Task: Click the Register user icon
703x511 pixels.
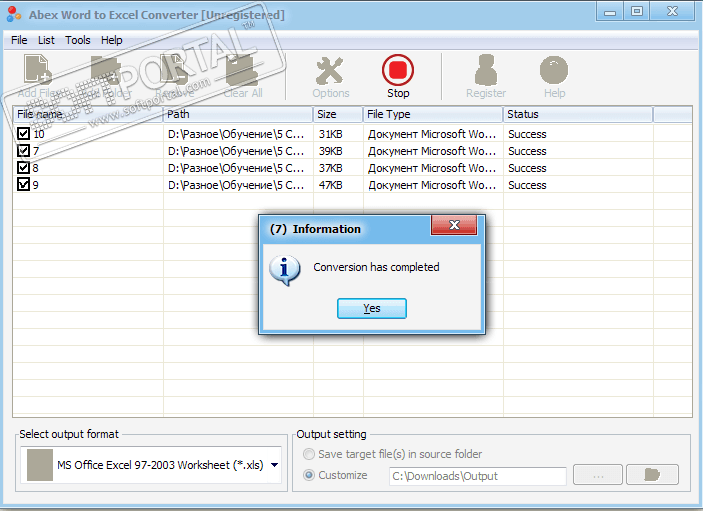Action: click(486, 70)
